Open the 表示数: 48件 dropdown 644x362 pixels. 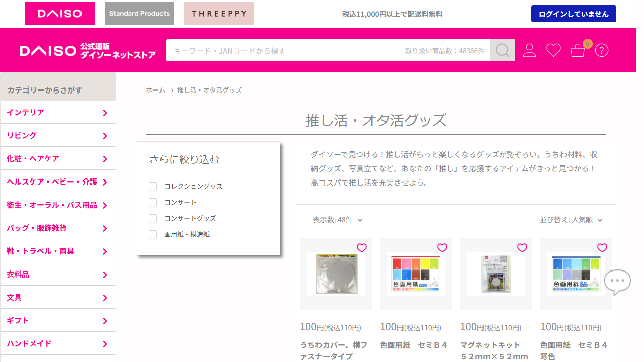point(338,220)
